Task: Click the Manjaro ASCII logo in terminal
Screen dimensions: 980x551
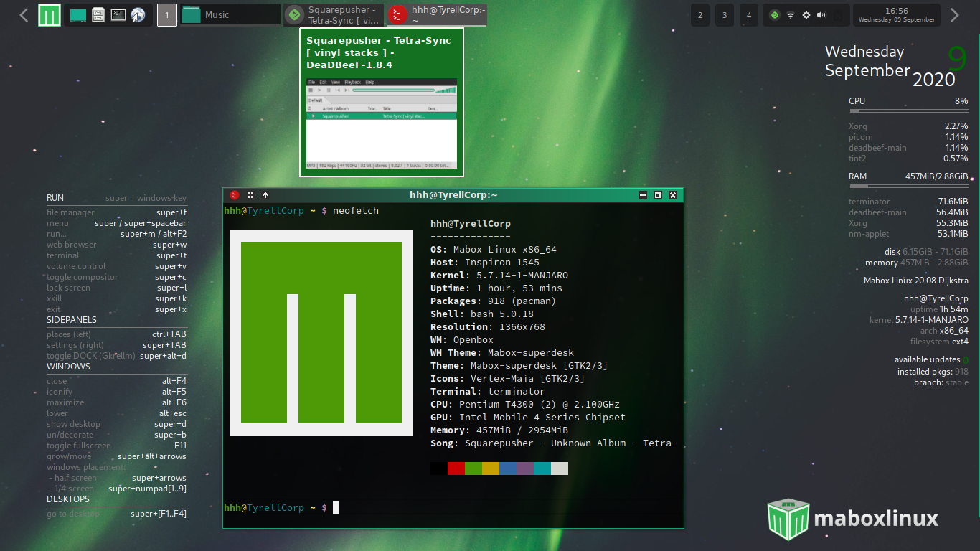Action: (x=321, y=333)
